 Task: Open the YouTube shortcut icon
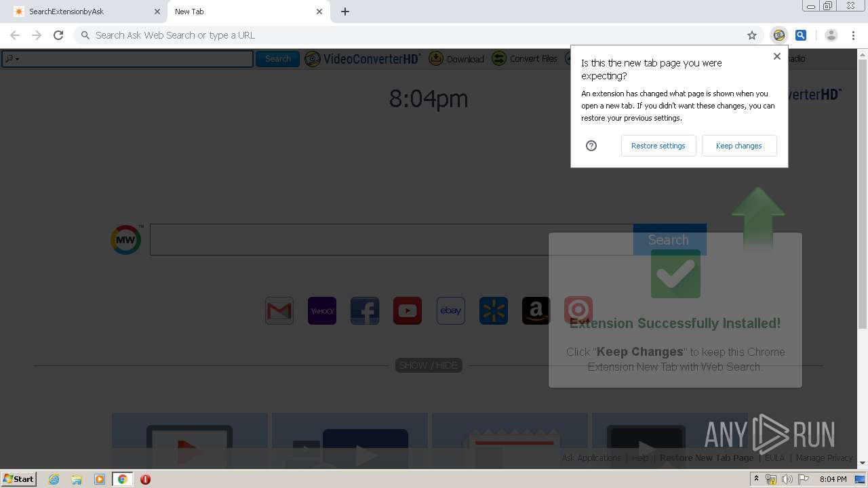(x=408, y=311)
